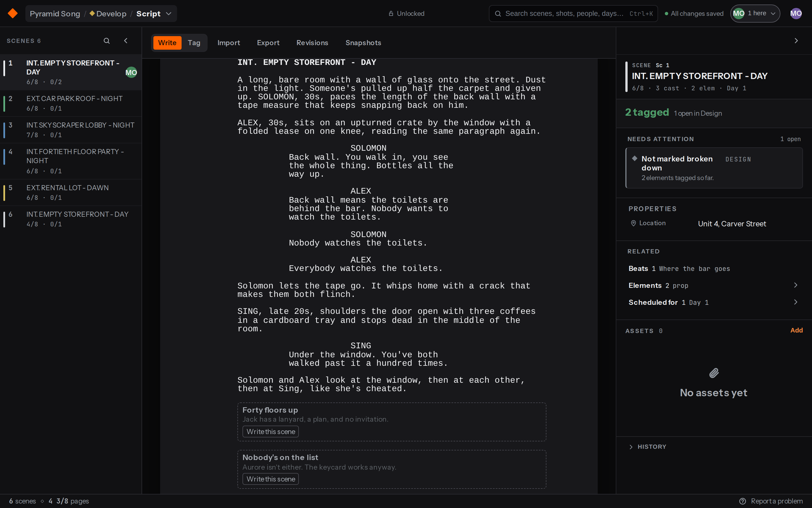Click the '2 tagged' summary text
Image resolution: width=812 pixels, height=508 pixels.
[647, 112]
